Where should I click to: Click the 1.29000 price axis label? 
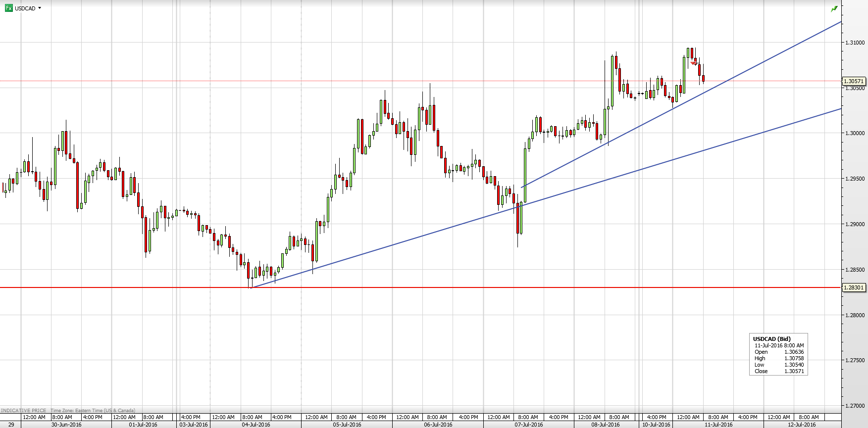pos(855,224)
